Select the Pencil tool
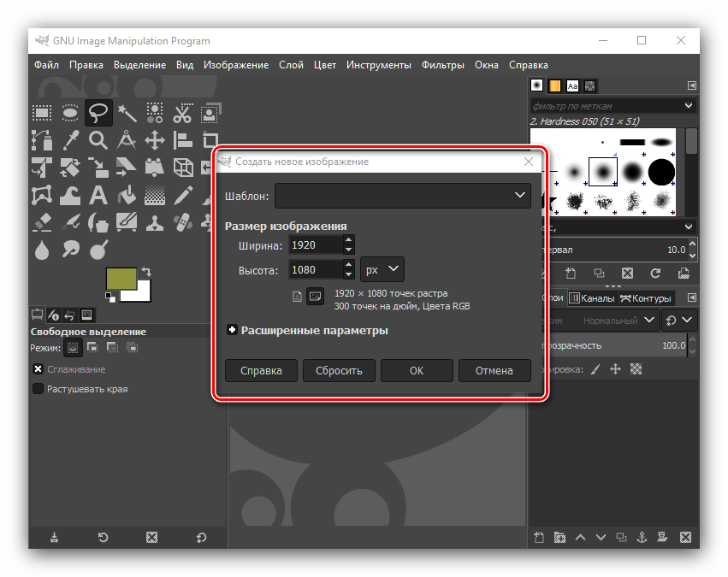 (x=182, y=195)
